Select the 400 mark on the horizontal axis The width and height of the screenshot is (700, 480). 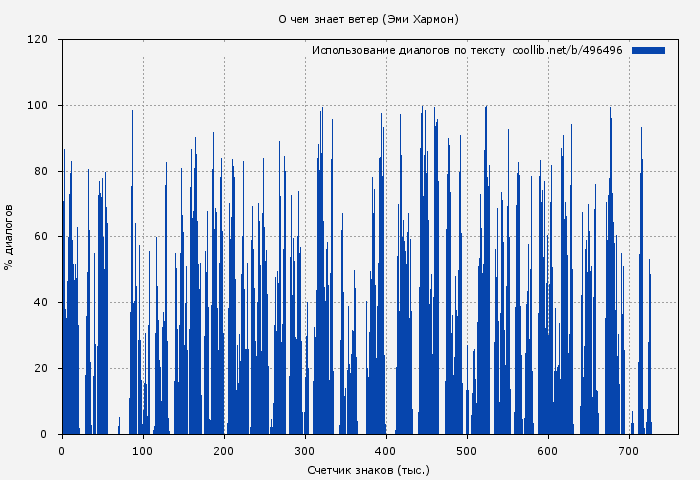point(386,451)
